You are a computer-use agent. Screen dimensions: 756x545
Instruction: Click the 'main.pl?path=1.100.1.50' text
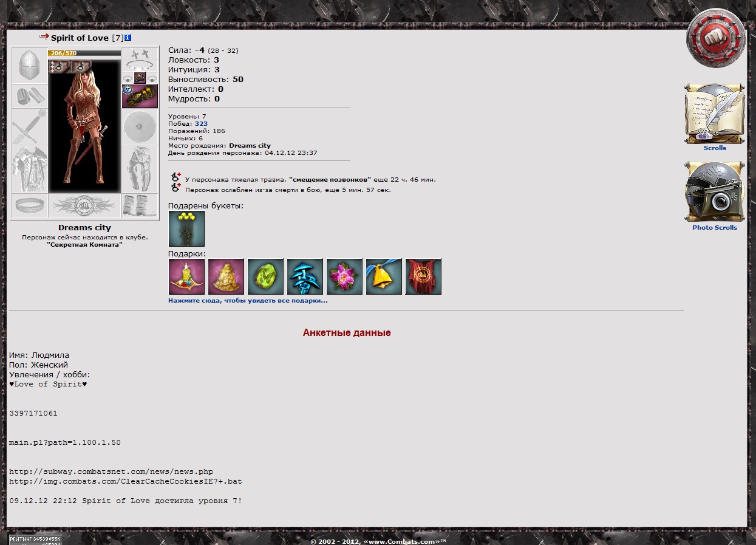click(65, 442)
